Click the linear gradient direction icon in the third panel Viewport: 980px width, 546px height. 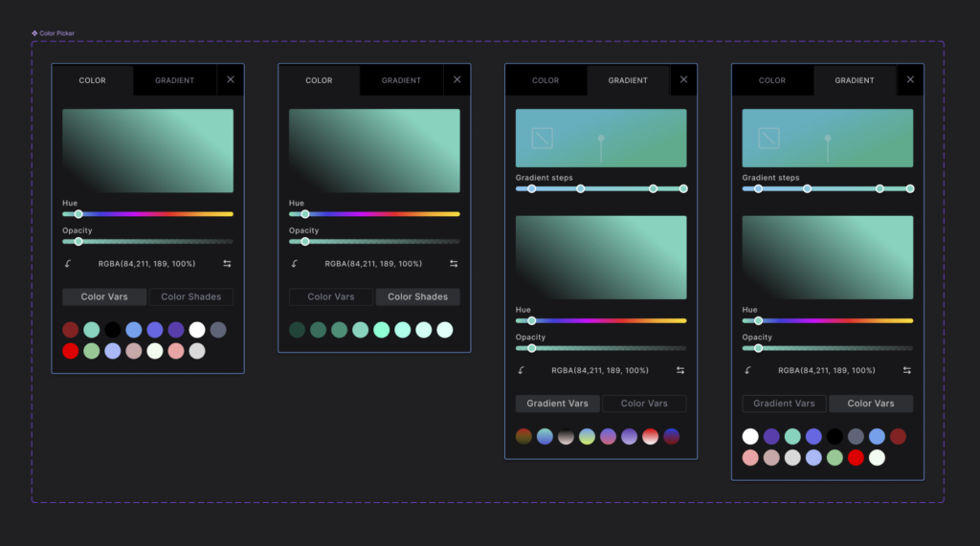(x=543, y=138)
